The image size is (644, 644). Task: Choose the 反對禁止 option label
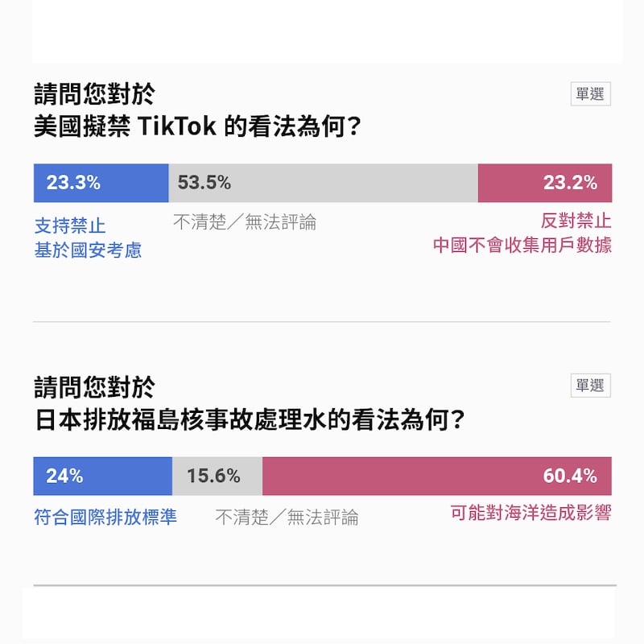[576, 221]
